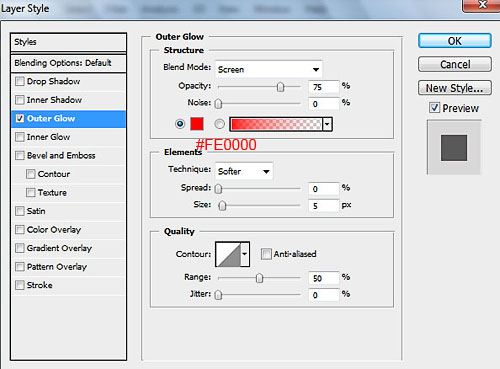Click the gradient preview bar for glow

tap(276, 124)
